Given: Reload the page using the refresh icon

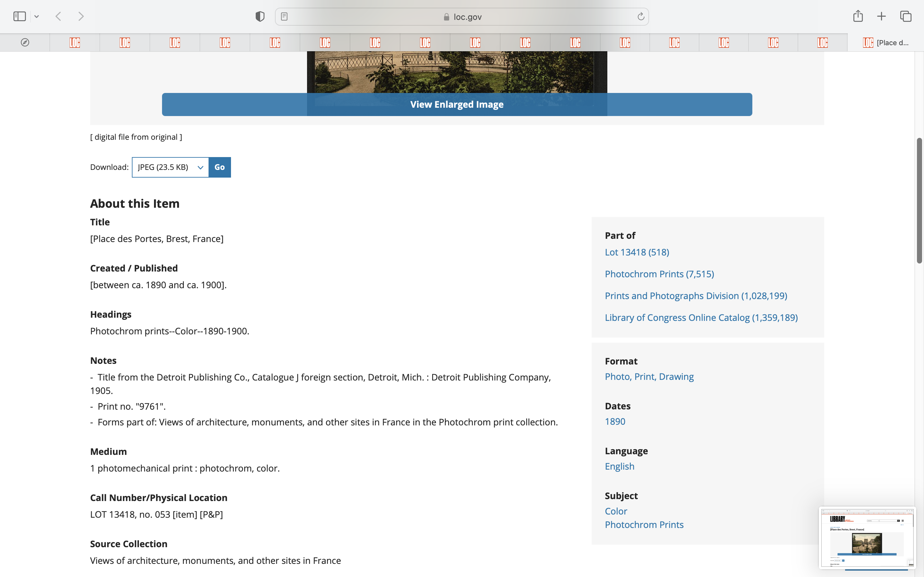Looking at the screenshot, I should (x=641, y=16).
